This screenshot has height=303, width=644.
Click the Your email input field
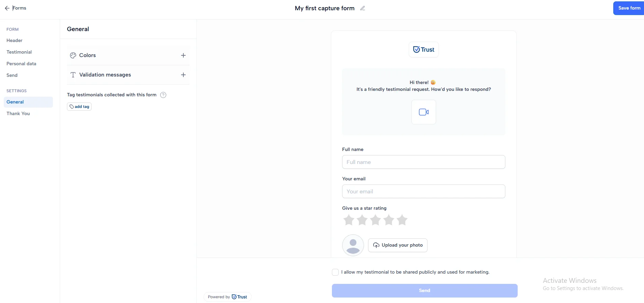pyautogui.click(x=423, y=191)
